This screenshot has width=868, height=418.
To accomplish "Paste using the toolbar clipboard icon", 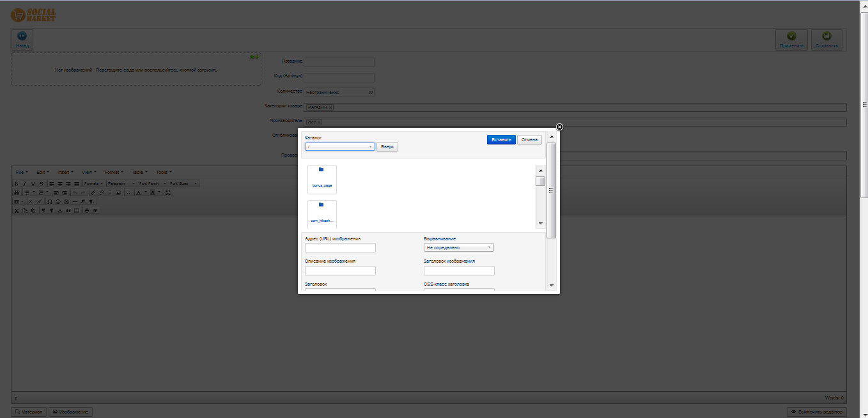I will click(33, 211).
